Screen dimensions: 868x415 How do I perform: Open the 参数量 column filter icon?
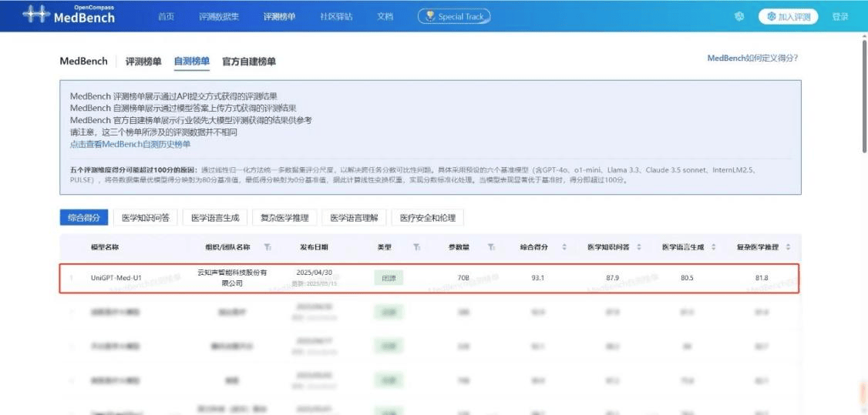coord(490,247)
